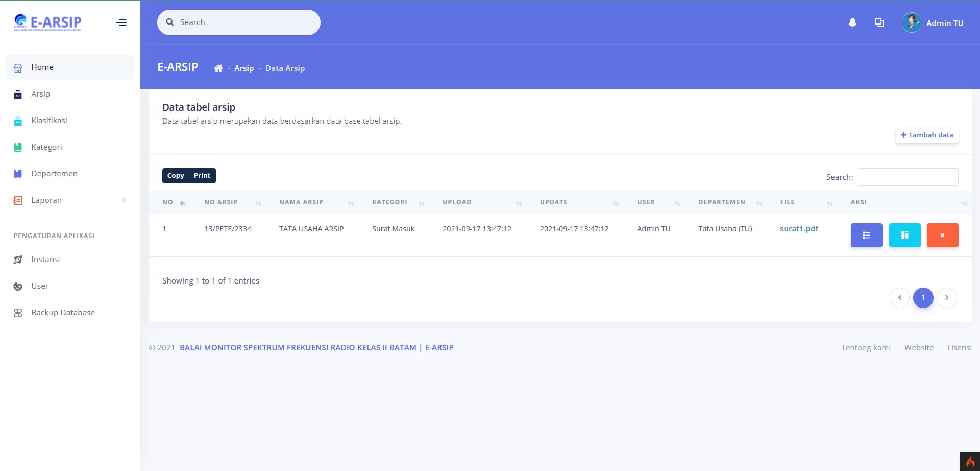Open the notifications bell icon
980x471 pixels.
[852, 23]
